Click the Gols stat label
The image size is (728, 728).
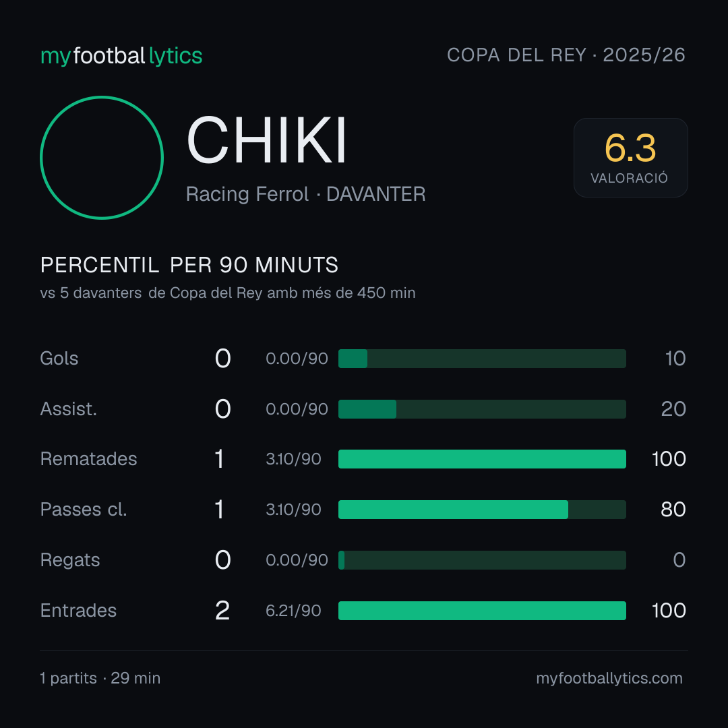point(59,359)
